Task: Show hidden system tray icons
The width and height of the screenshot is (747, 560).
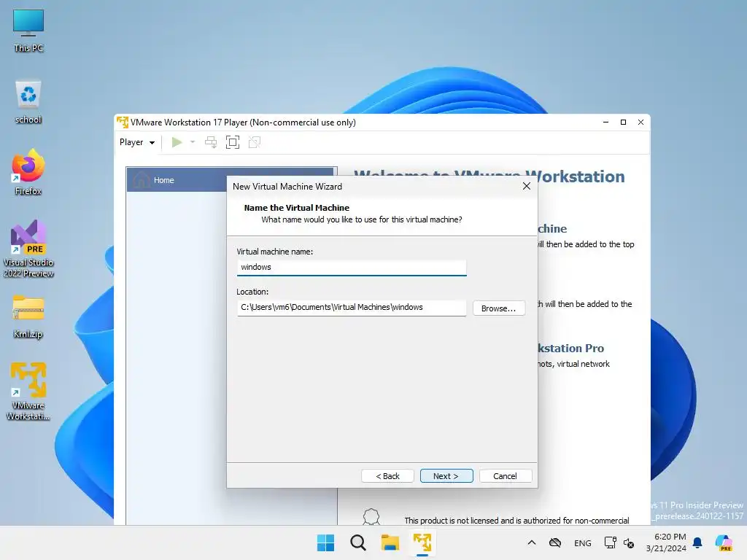Action: pos(532,542)
